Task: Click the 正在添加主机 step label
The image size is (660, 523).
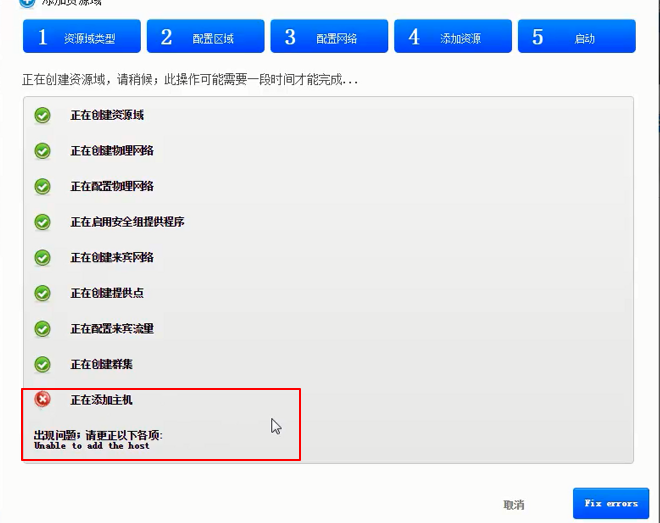Action: [x=101, y=400]
